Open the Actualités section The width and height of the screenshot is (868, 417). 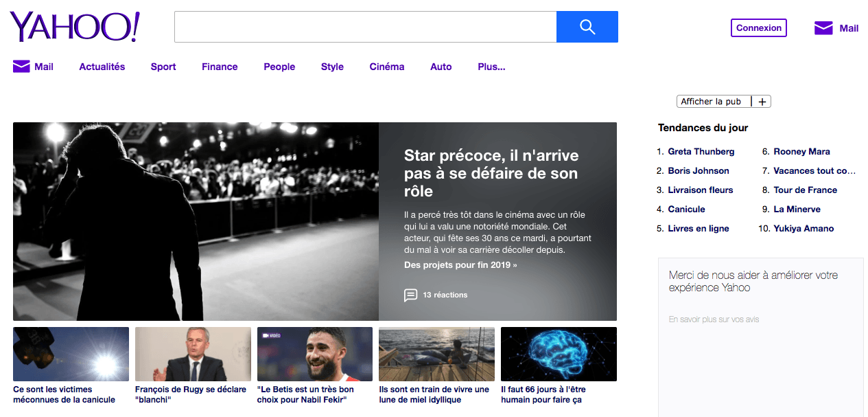102,67
